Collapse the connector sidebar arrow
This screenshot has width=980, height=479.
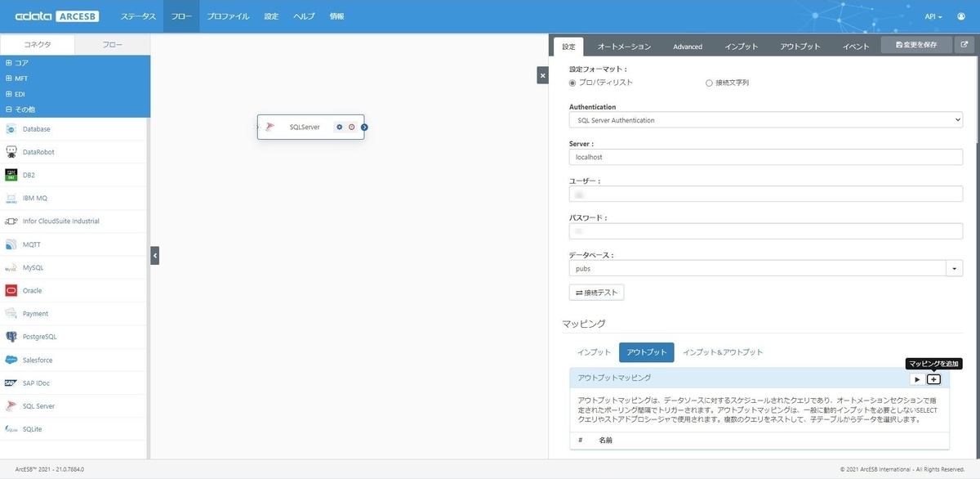click(155, 256)
